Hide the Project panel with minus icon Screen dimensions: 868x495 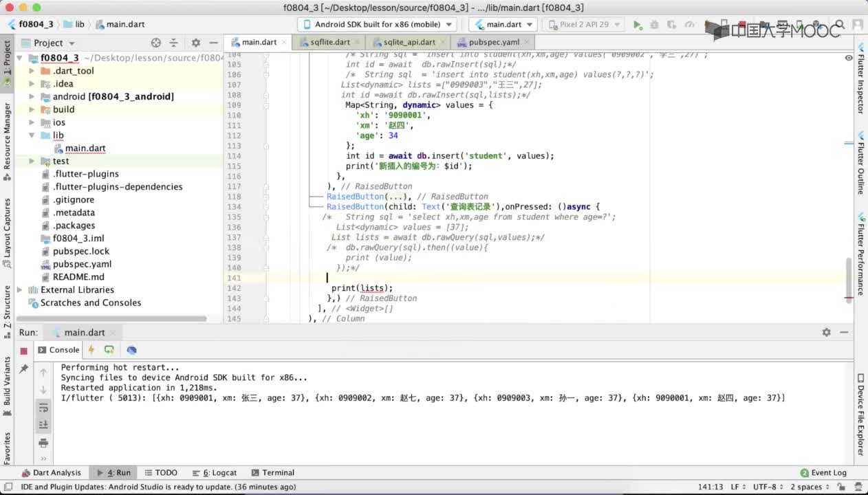pyautogui.click(x=213, y=43)
